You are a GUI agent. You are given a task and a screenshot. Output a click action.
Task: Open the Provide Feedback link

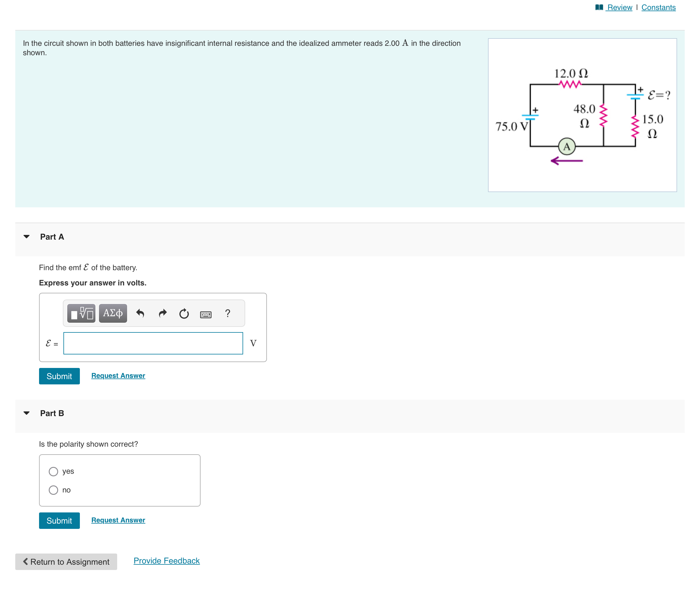pos(166,561)
